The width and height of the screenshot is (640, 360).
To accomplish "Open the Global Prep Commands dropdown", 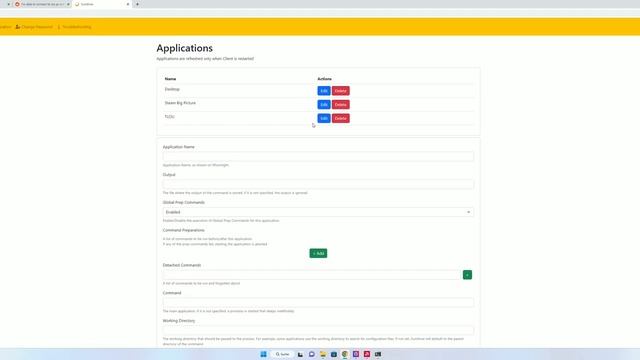I will coord(318,212).
